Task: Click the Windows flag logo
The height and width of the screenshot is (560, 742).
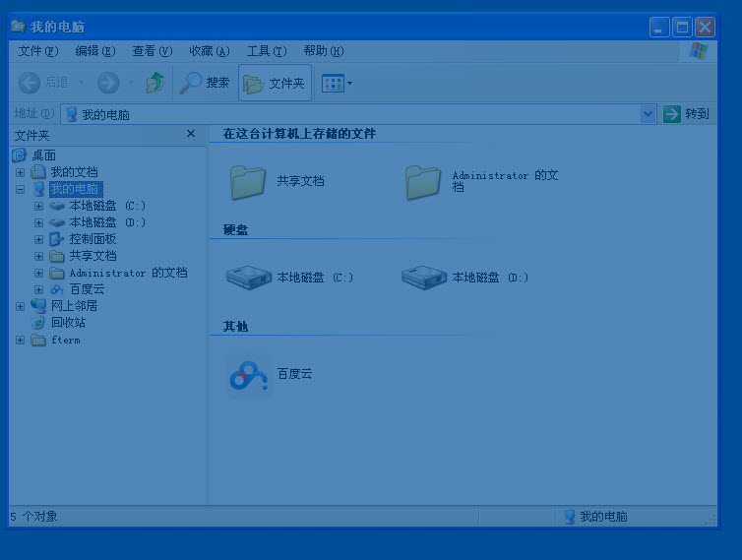Action: [x=699, y=50]
